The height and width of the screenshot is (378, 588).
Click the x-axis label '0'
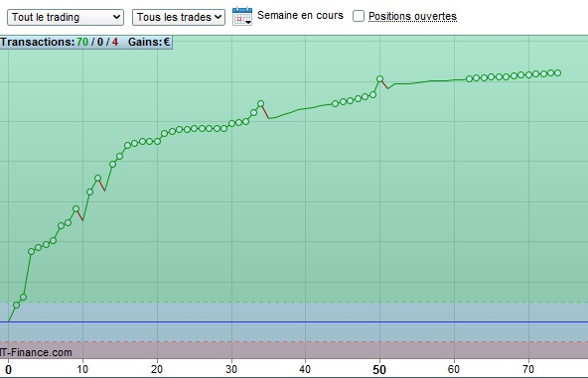(8, 370)
